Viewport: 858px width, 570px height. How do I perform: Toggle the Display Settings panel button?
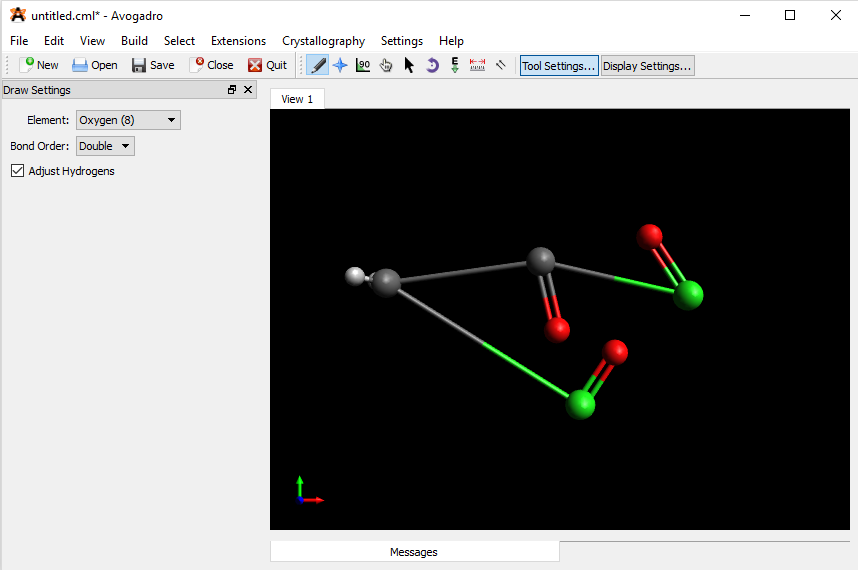point(647,66)
